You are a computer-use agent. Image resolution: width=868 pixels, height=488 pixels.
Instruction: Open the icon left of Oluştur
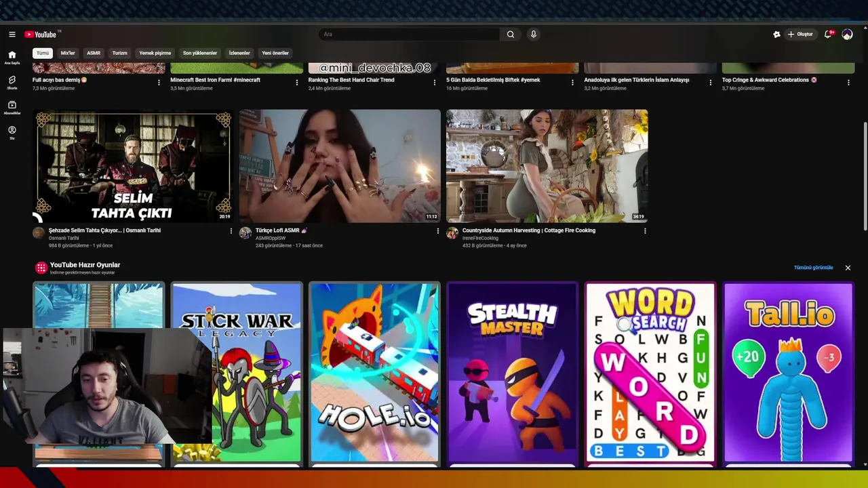point(776,35)
